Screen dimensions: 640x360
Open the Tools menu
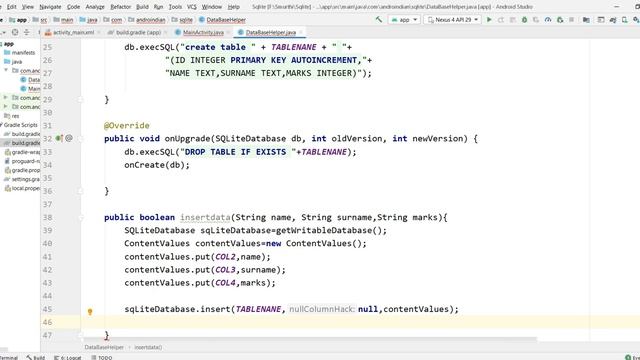pyautogui.click(x=176, y=7)
